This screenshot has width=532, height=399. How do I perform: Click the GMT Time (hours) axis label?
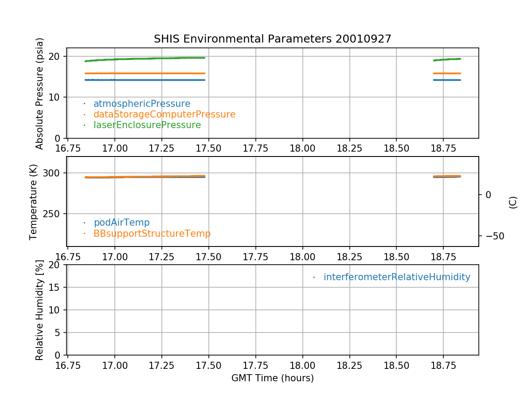click(272, 378)
